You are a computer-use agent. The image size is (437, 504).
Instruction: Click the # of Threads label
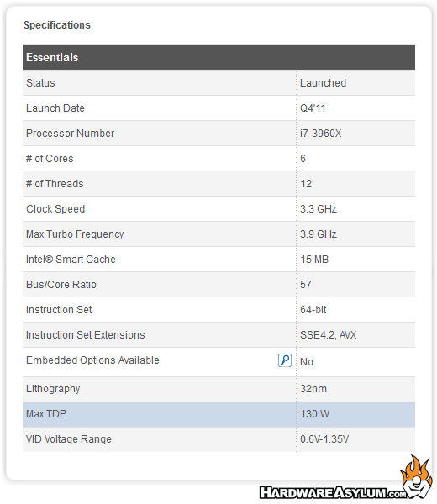[x=55, y=184]
